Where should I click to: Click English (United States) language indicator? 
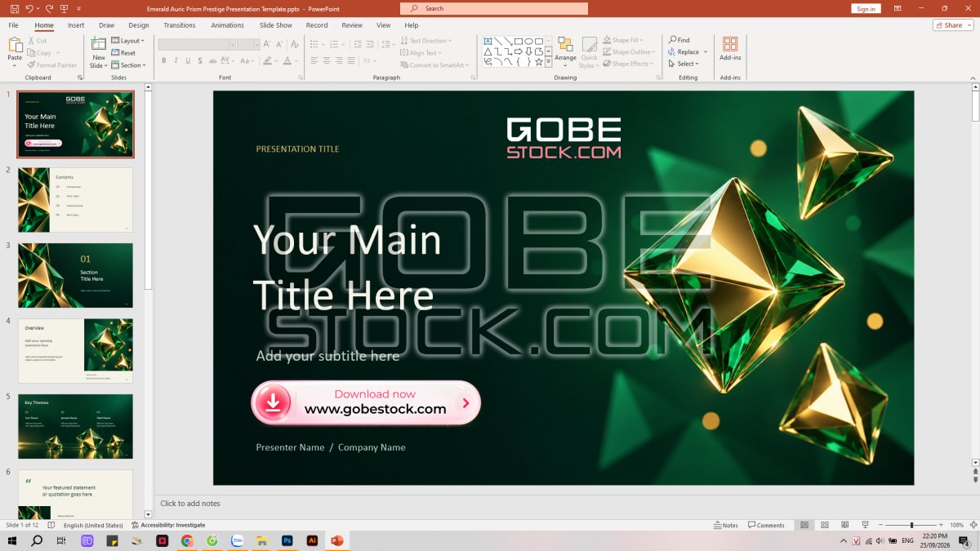click(x=94, y=525)
